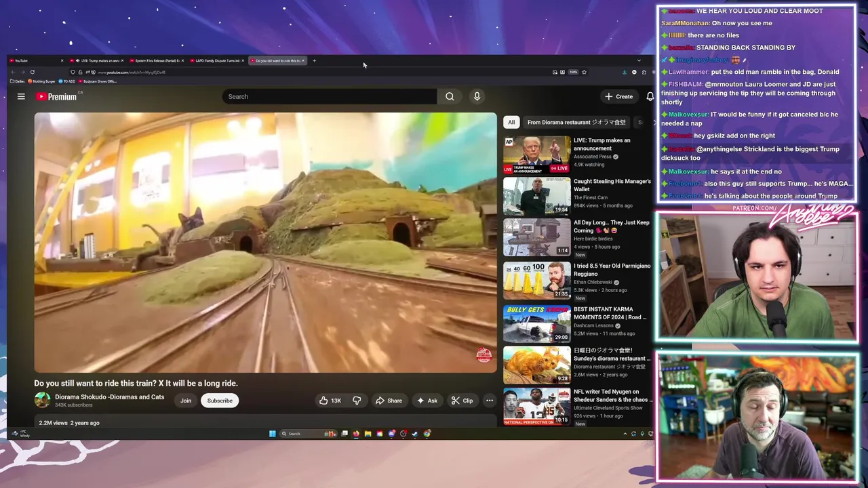Open Sunday's diorama restaurant video title

click(612, 354)
